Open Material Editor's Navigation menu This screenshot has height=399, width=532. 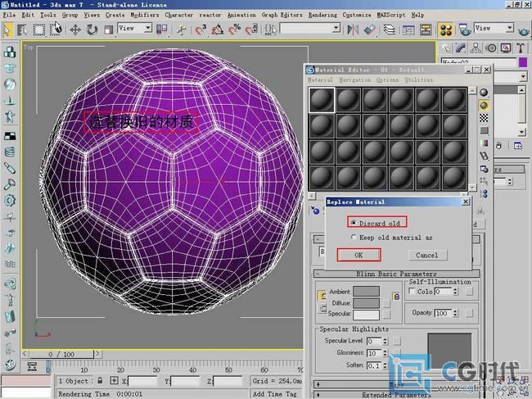click(354, 79)
